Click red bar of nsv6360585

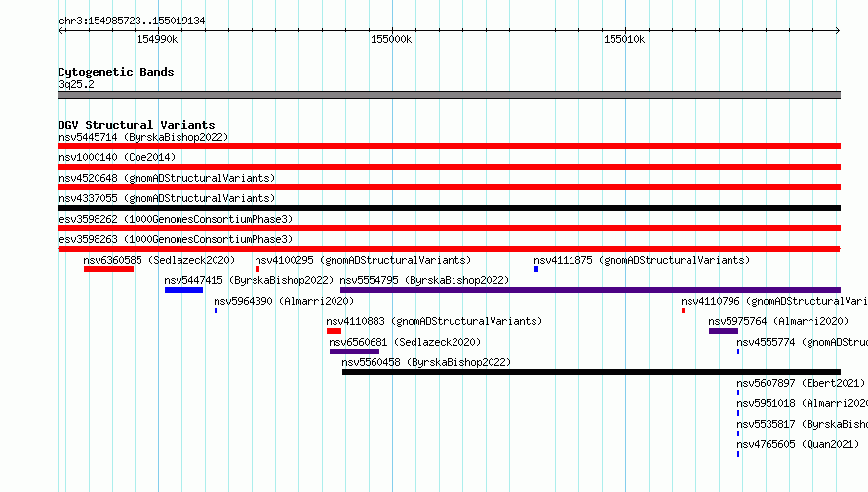pos(108,269)
